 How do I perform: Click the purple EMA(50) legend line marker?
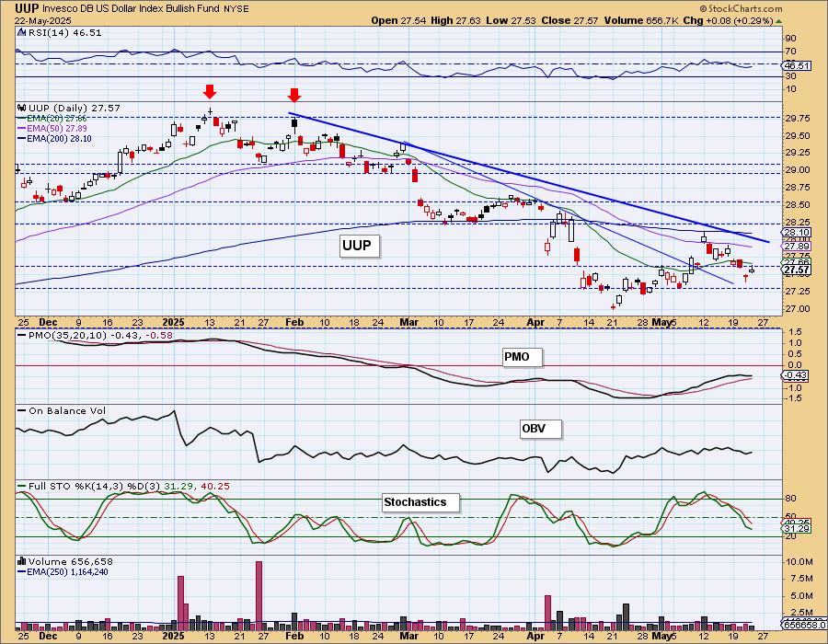22,128
